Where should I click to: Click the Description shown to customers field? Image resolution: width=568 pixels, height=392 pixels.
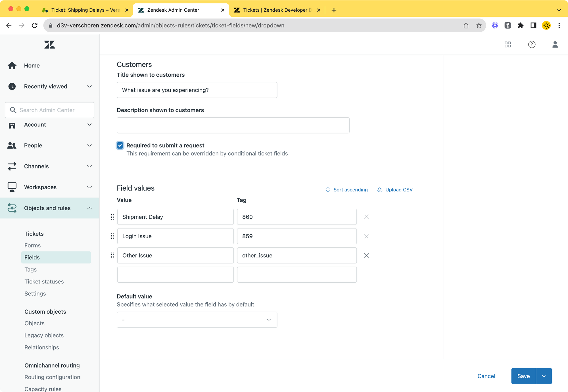pos(233,126)
